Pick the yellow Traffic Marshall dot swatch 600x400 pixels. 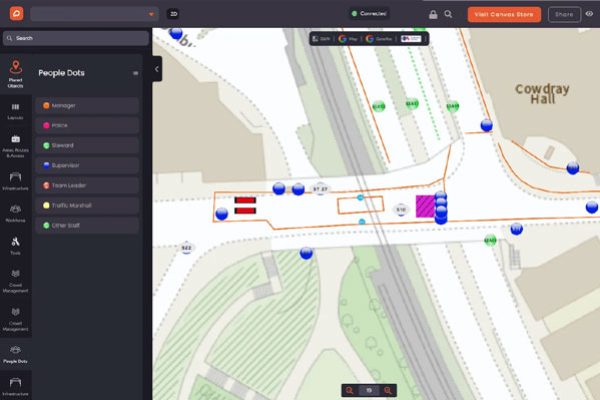click(x=46, y=206)
